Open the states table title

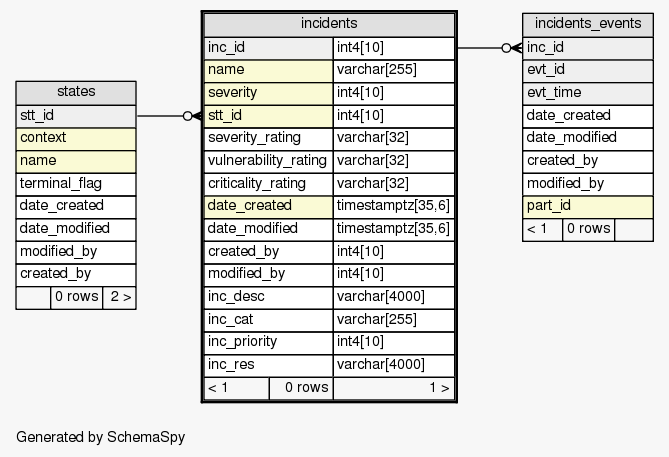(x=76, y=92)
